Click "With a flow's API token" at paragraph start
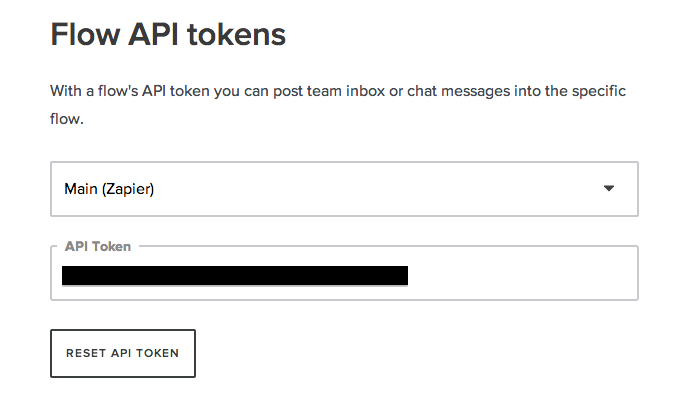This screenshot has width=691, height=394. 130,91
